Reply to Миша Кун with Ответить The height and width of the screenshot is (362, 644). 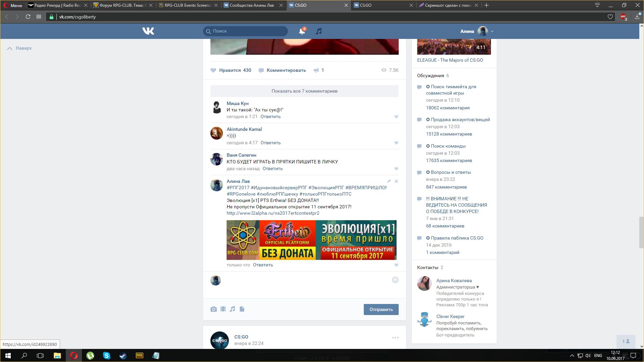coord(270,117)
